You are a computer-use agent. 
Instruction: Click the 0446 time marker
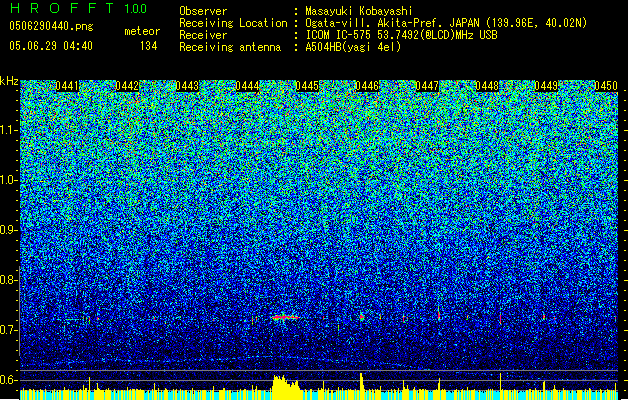pos(367,86)
